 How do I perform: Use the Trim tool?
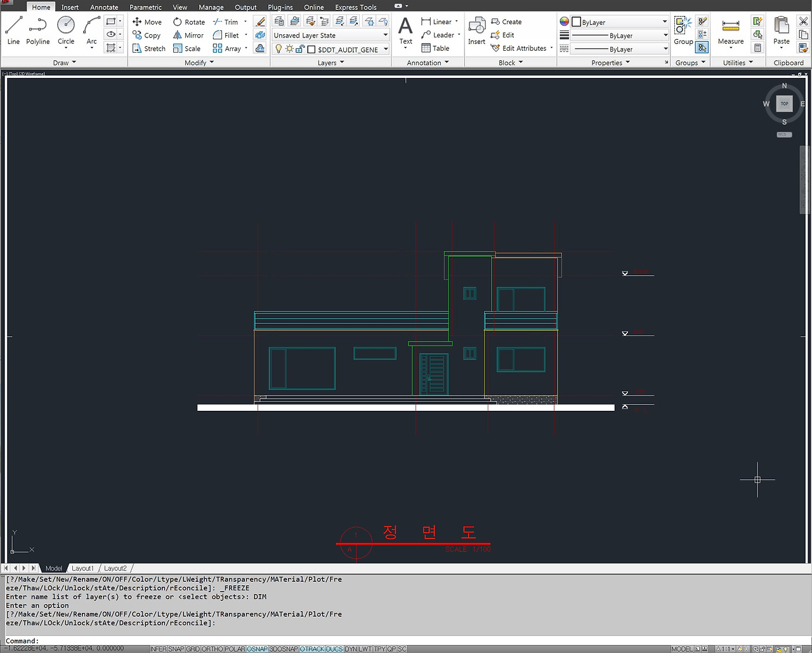[x=226, y=22]
